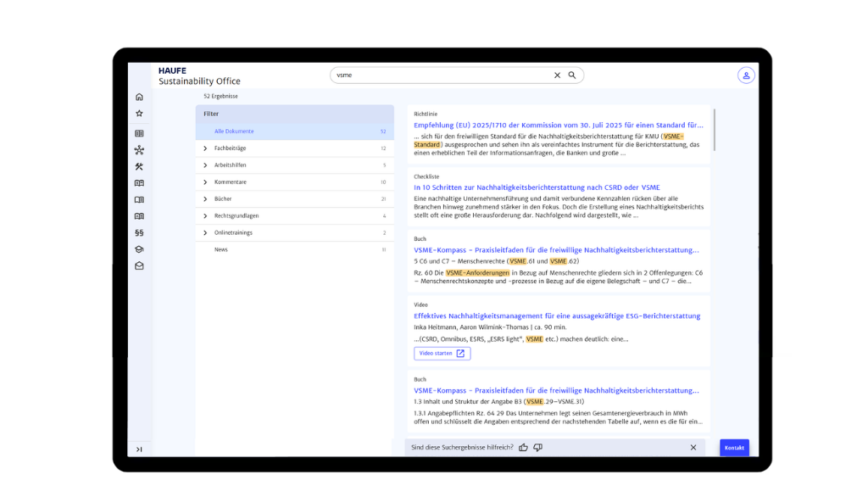Clear the search field with the X
868x497 pixels.
pyautogui.click(x=557, y=75)
